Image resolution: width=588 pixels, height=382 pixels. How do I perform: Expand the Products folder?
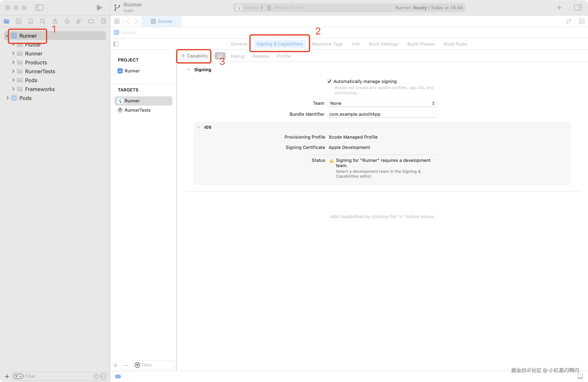coord(13,63)
